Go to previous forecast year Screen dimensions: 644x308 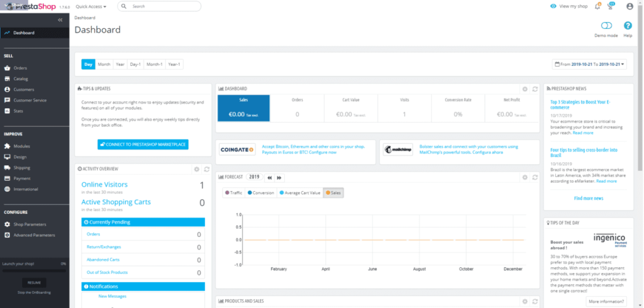pyautogui.click(x=269, y=177)
